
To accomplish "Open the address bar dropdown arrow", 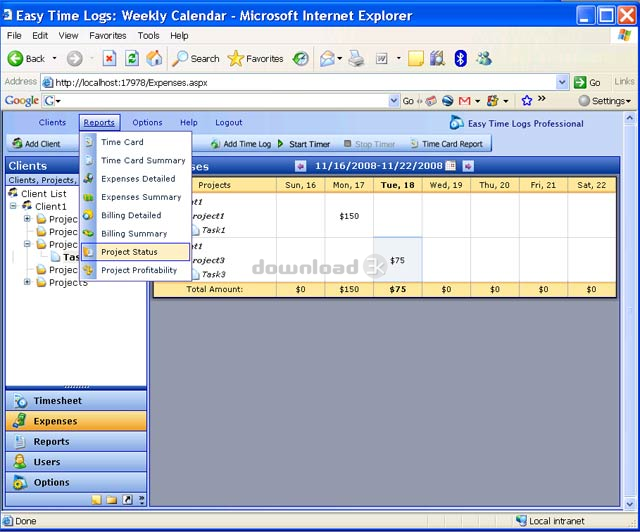I will click(562, 82).
